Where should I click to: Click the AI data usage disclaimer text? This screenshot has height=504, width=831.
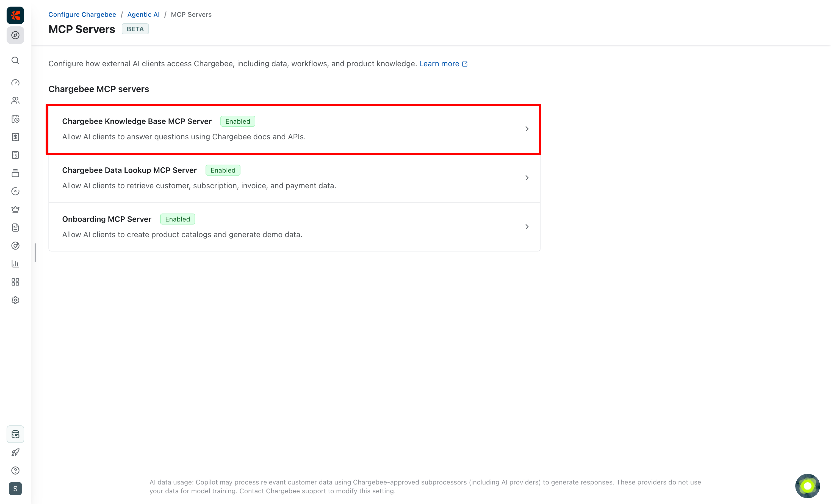coord(425,487)
